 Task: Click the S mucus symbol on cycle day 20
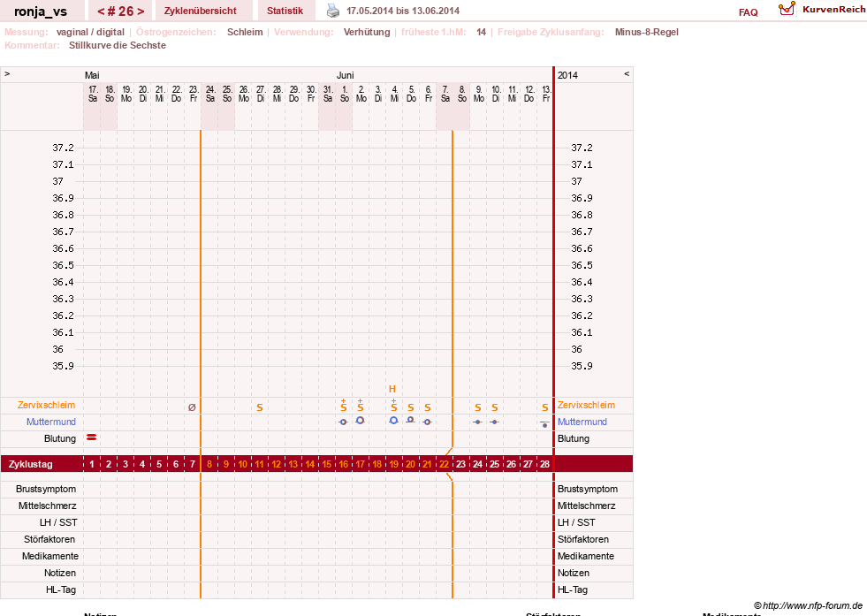tap(410, 407)
